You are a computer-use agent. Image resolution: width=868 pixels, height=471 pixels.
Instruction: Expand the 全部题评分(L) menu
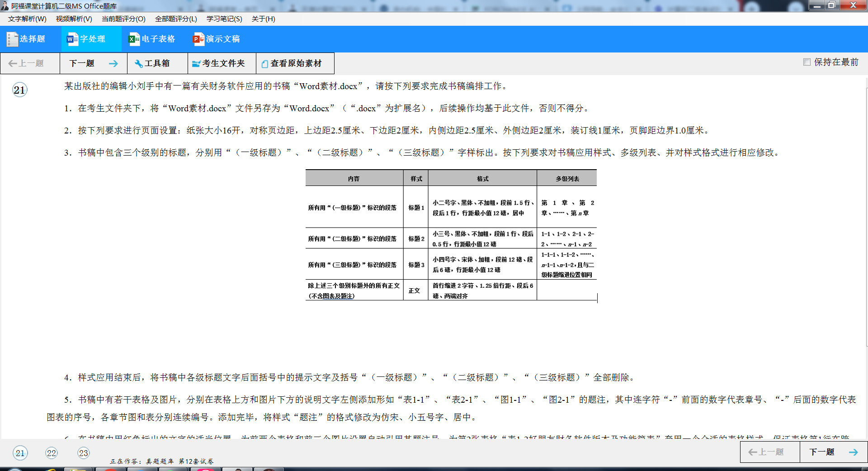pyautogui.click(x=176, y=19)
